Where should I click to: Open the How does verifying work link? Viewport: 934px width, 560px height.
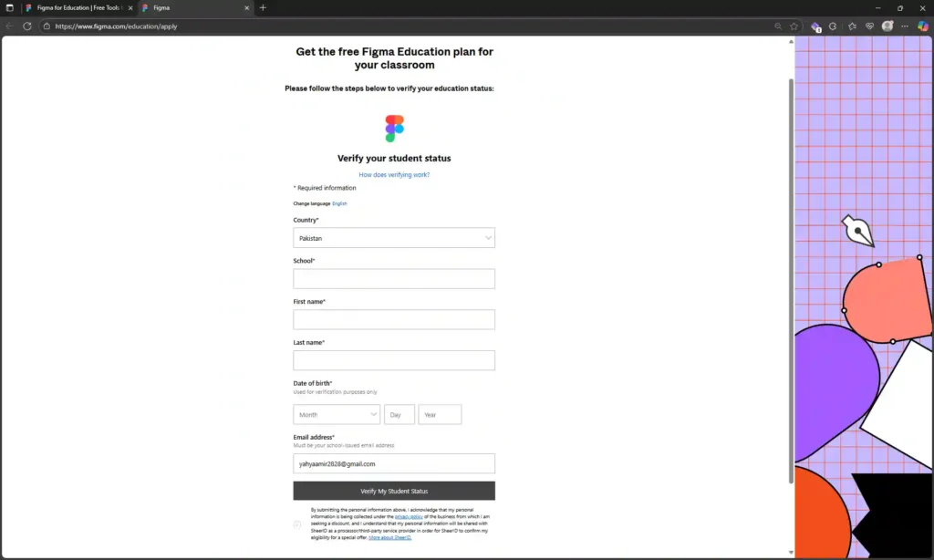393,174
